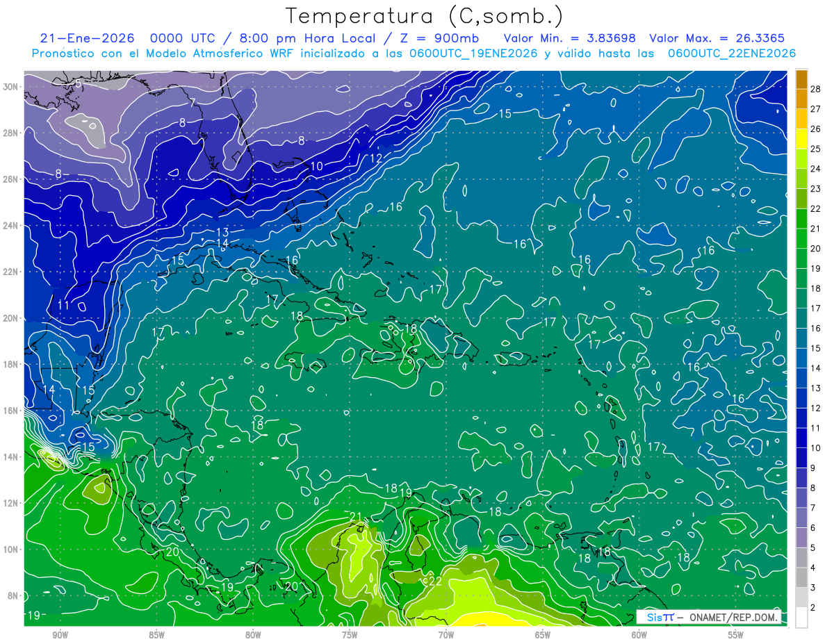Click the '0600UTC_19ENE2026' initialization time
This screenshot has height=644, width=834.
[x=473, y=53]
